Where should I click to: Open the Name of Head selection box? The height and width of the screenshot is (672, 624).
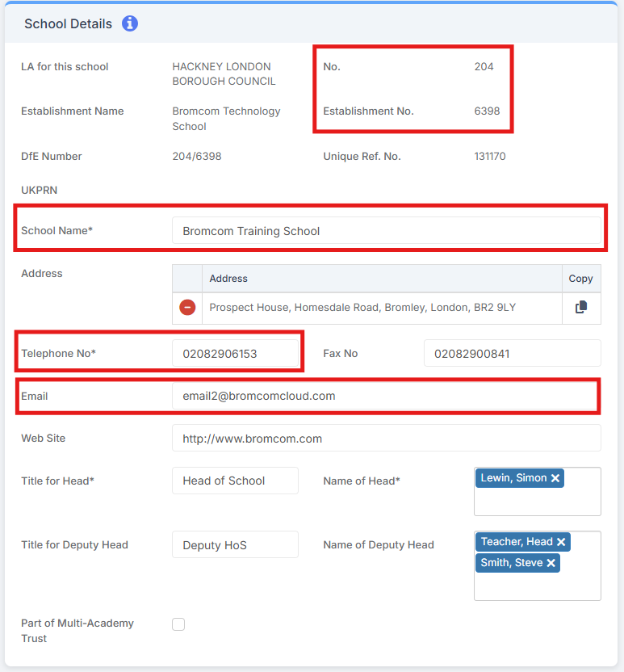(x=537, y=501)
